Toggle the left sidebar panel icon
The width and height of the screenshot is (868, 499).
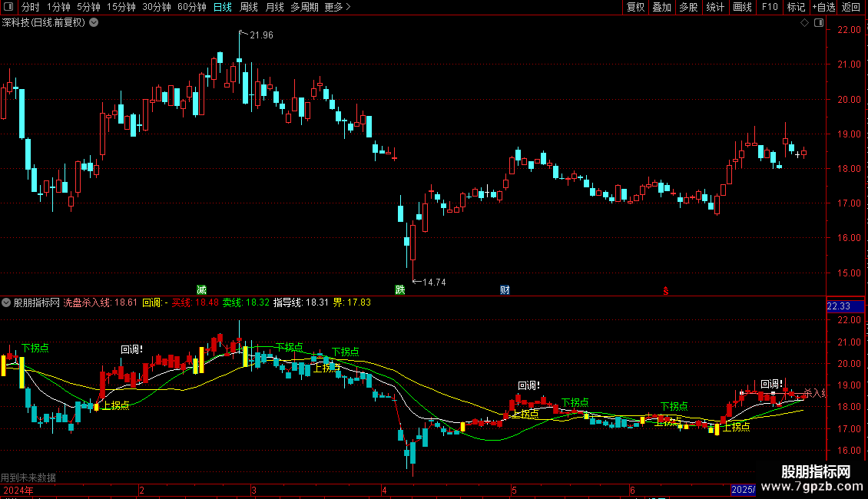[8, 7]
